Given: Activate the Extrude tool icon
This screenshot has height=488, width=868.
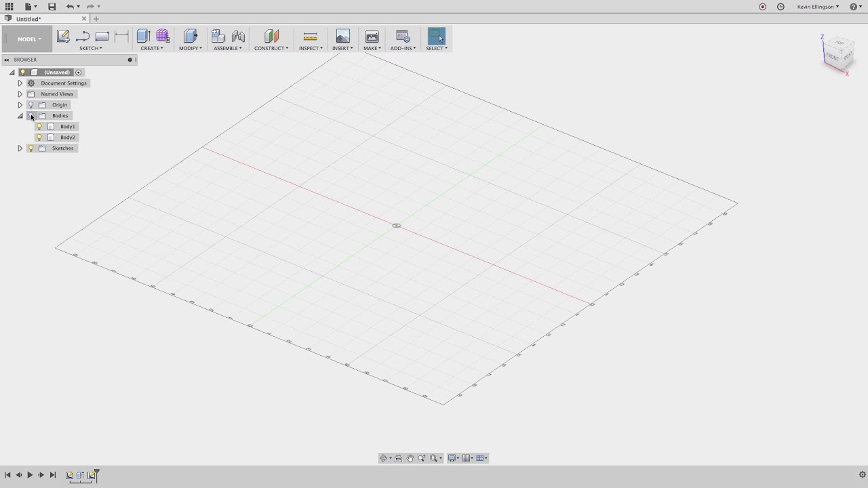Looking at the screenshot, I should (x=143, y=37).
